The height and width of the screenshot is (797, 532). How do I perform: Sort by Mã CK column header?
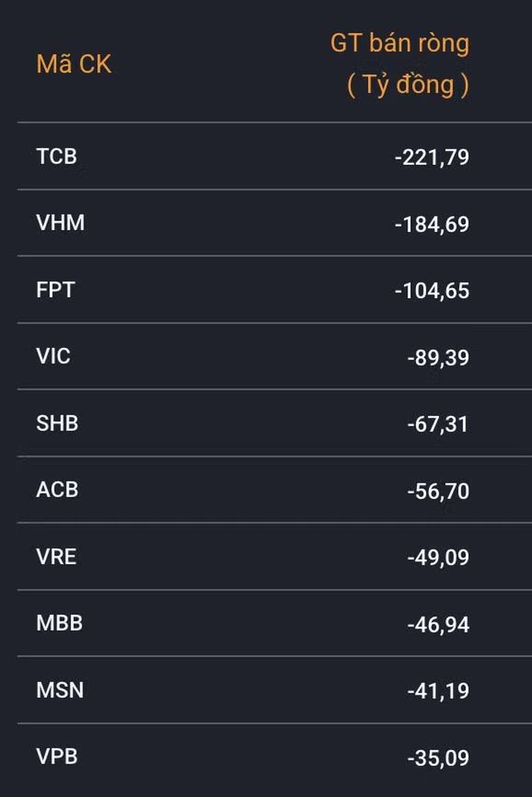click(x=74, y=64)
